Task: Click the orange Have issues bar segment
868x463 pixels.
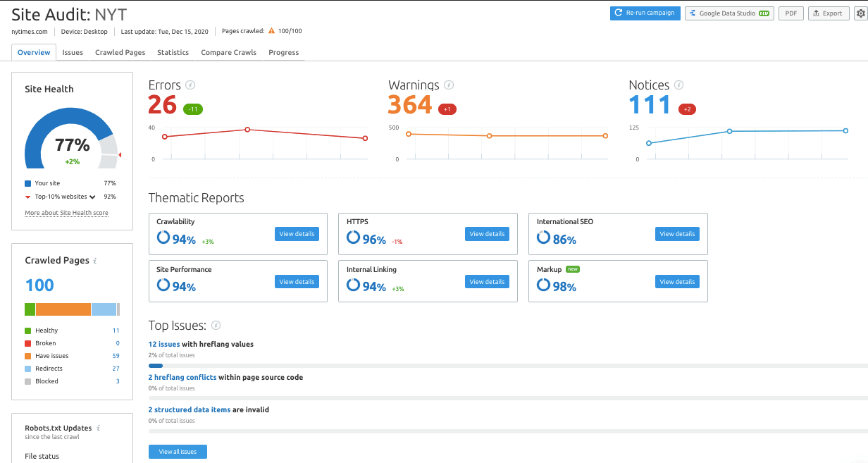Action: (x=63, y=309)
